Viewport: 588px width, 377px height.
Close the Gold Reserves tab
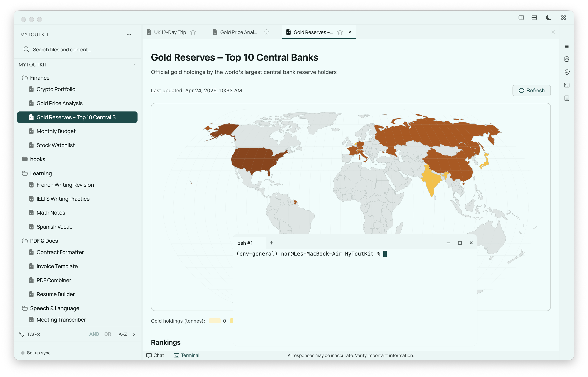click(x=350, y=32)
